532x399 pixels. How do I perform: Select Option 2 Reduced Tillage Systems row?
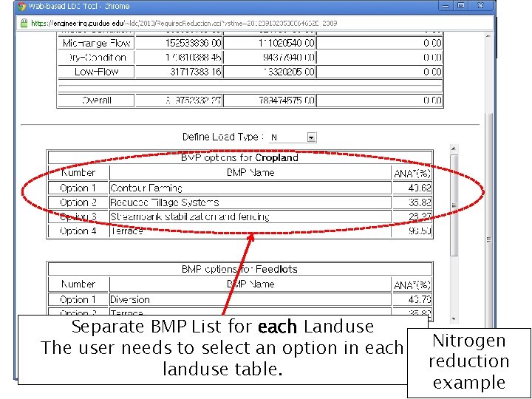pos(240,202)
